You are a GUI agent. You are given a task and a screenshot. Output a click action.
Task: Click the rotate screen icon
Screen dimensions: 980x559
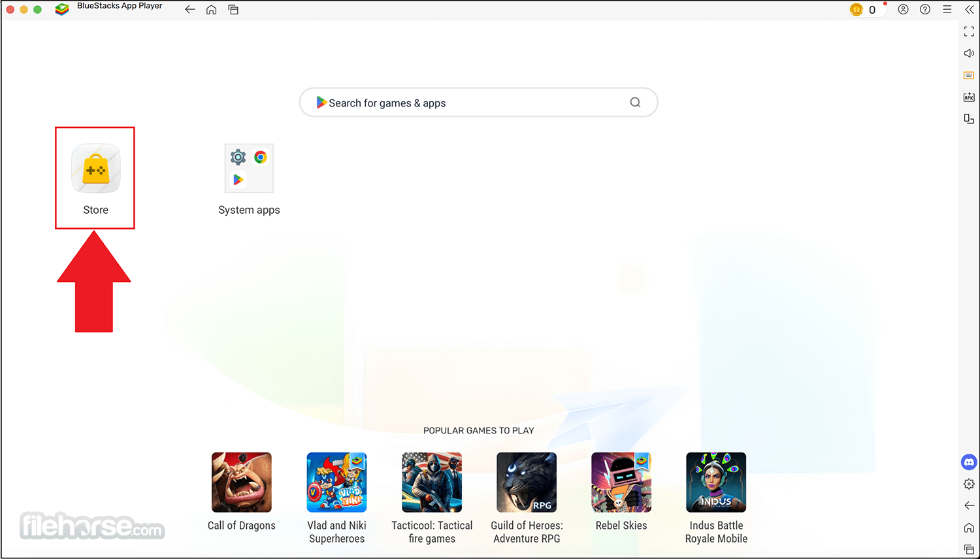pos(969,119)
